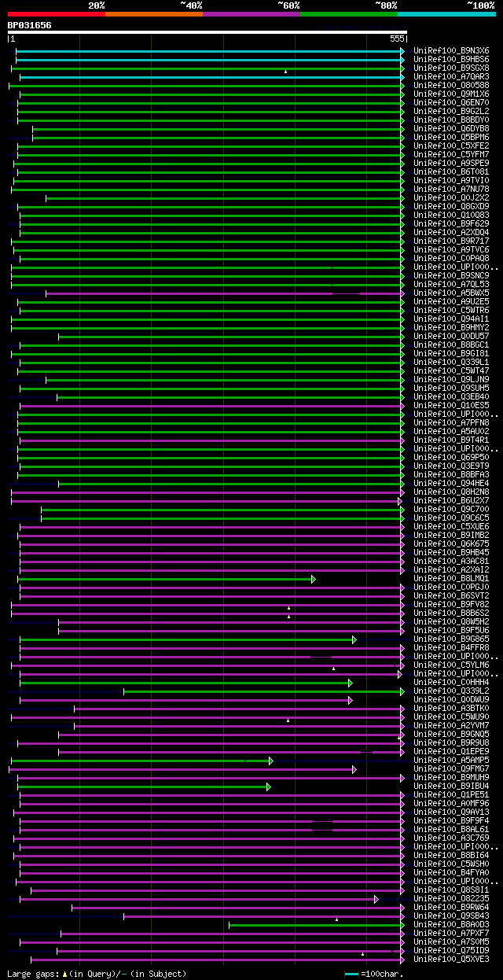503x980 pixels.
Task: Open hit UniRef100_A7NU78
Action: (451, 189)
